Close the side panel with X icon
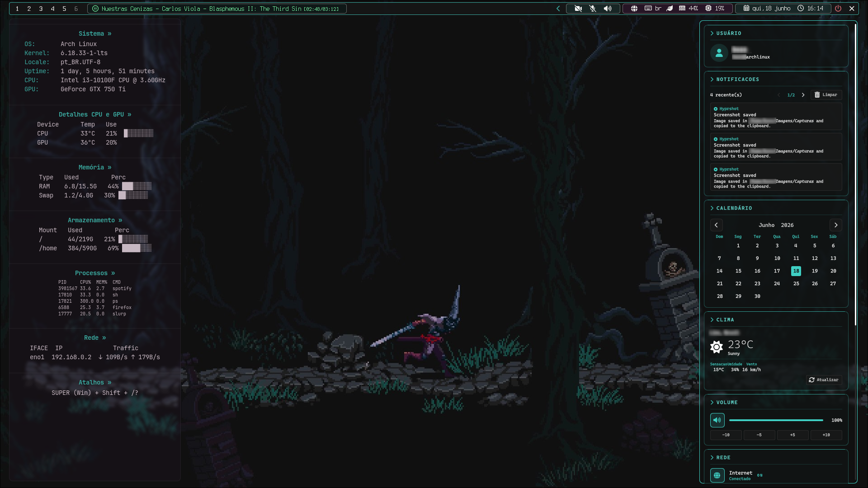The height and width of the screenshot is (488, 868). 852,9
